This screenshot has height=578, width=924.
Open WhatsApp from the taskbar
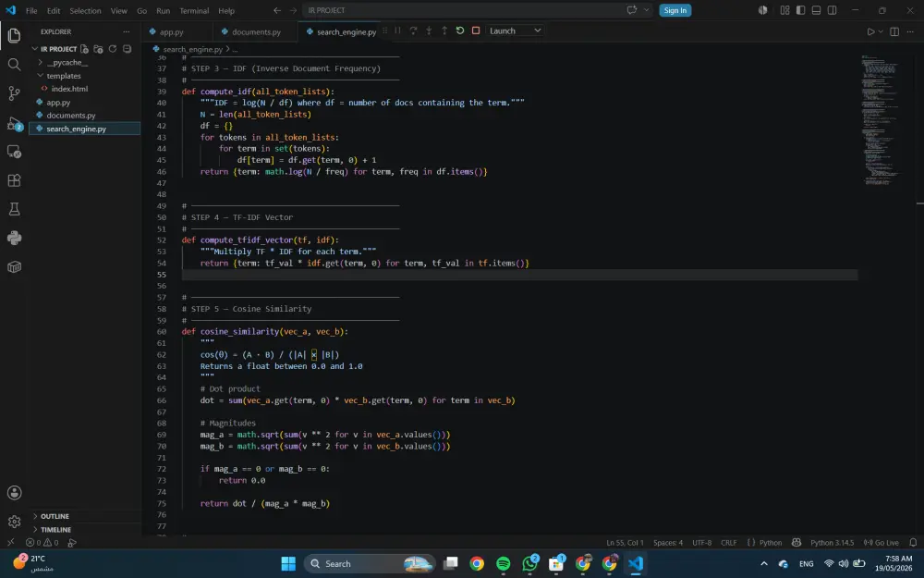pyautogui.click(x=529, y=564)
